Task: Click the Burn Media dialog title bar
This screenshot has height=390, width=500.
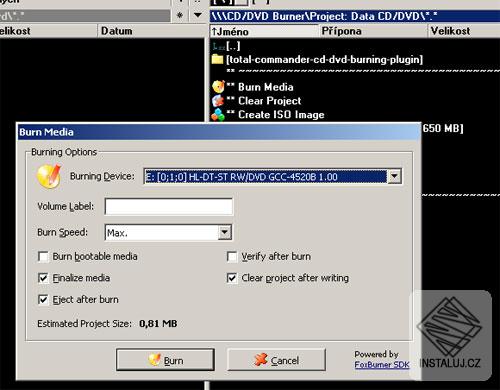Action: click(219, 132)
